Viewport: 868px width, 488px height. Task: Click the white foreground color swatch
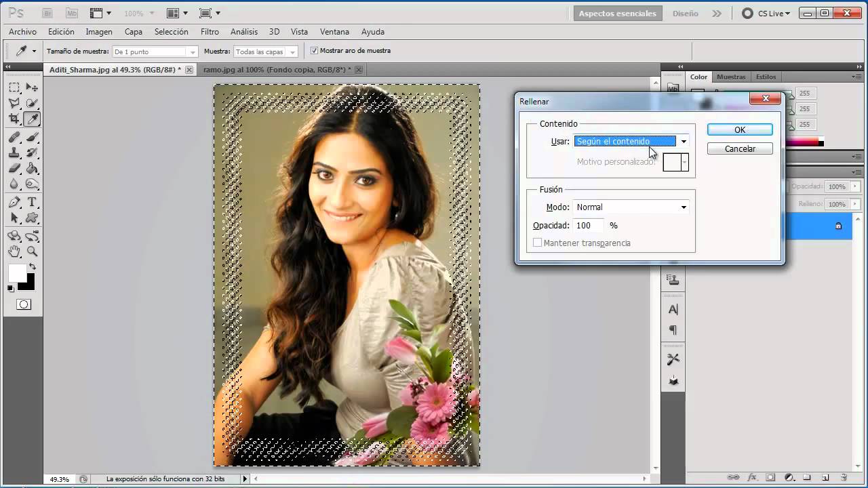[x=16, y=272]
